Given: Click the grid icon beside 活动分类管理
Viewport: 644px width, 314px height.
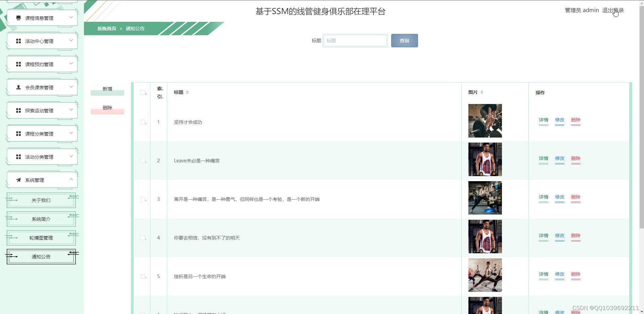Looking at the screenshot, I should (x=18, y=157).
